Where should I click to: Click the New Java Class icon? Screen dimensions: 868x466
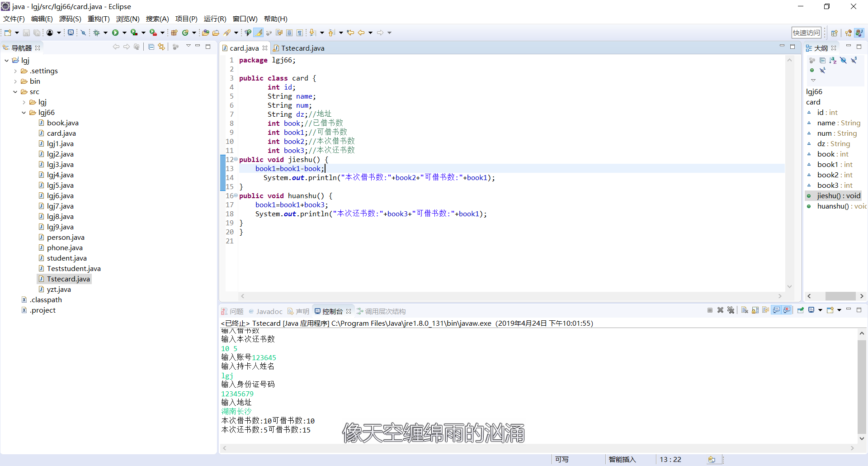pos(185,33)
